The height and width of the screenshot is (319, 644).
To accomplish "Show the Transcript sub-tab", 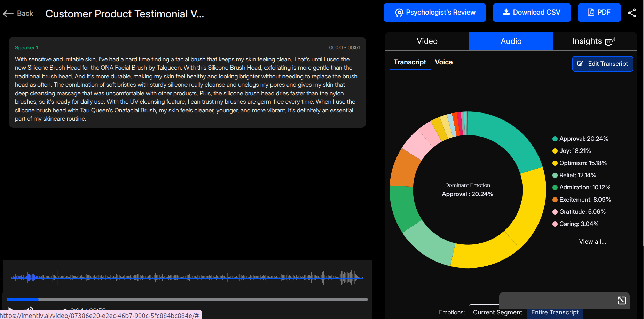I will (410, 62).
